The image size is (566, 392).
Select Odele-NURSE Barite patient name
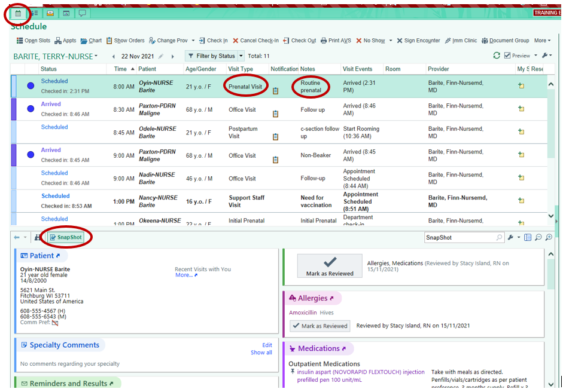tap(157, 132)
